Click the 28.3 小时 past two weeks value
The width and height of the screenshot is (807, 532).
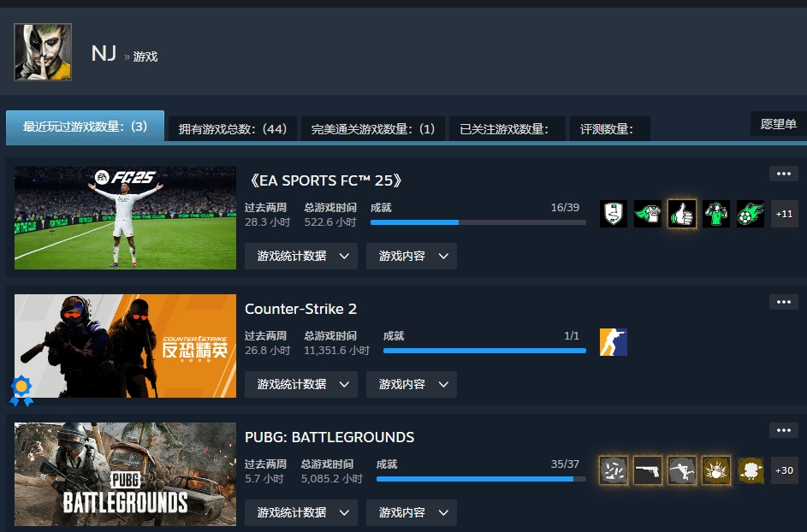(x=268, y=222)
